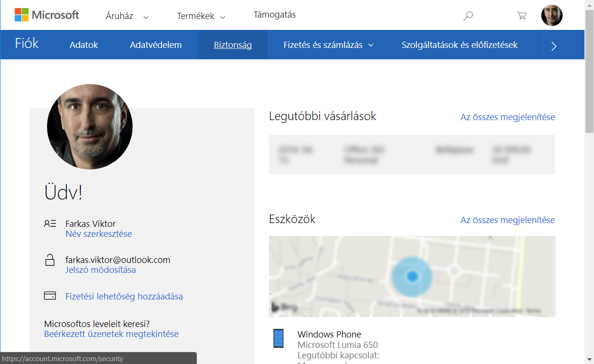Click the person name icon
This screenshot has width=594, height=364.
coord(50,224)
